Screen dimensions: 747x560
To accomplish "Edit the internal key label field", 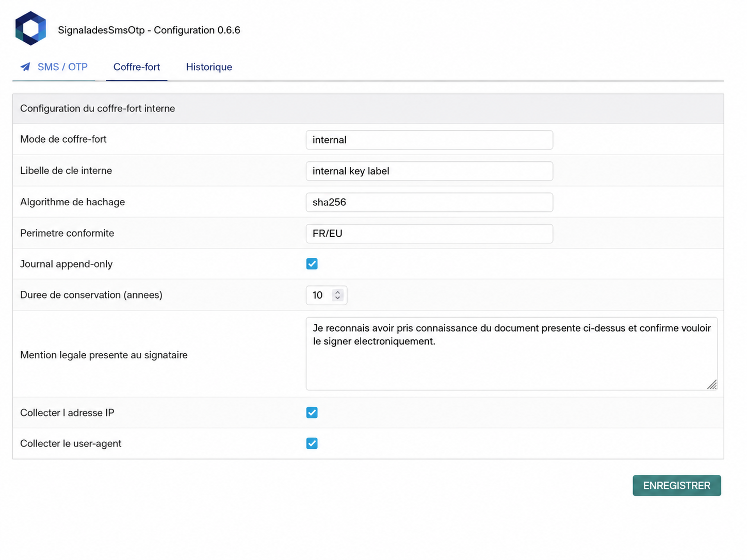I will 429,171.
